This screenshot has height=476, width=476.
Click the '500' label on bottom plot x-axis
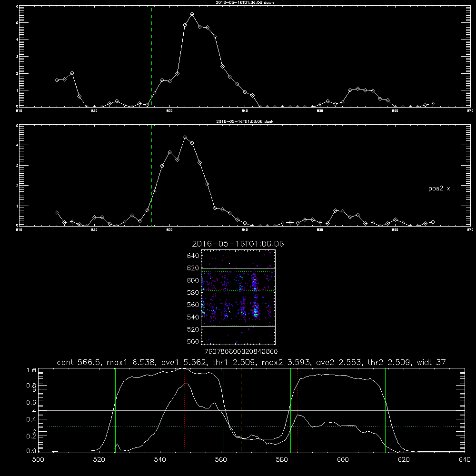(x=38, y=460)
